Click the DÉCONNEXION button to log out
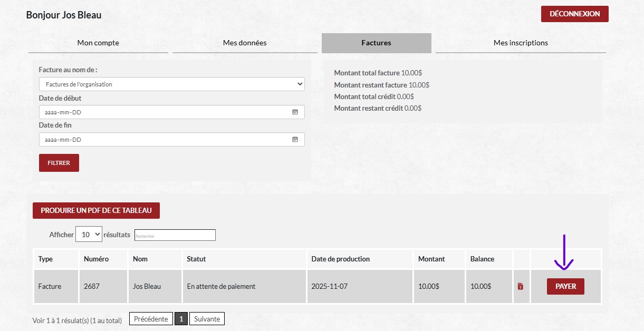This screenshot has height=331, width=644. coord(574,14)
